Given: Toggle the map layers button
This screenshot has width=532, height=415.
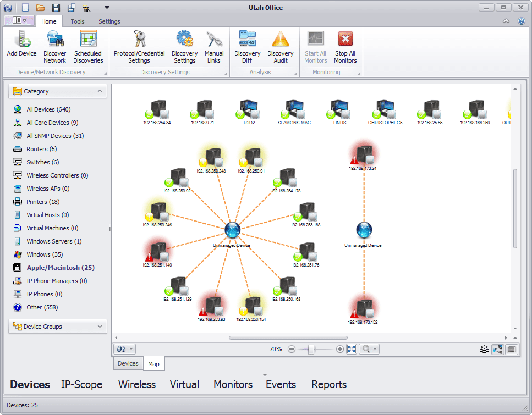Looking at the screenshot, I should tap(484, 349).
